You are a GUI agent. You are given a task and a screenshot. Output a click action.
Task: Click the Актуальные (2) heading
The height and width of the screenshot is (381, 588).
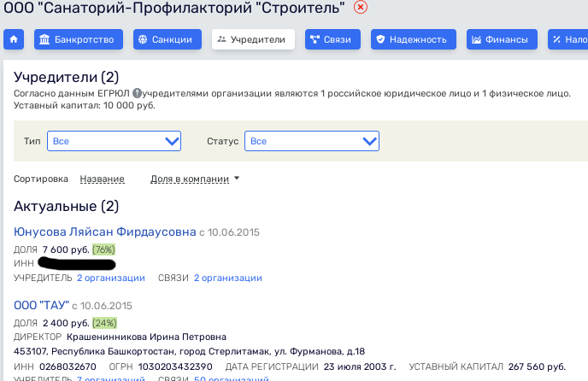point(67,206)
